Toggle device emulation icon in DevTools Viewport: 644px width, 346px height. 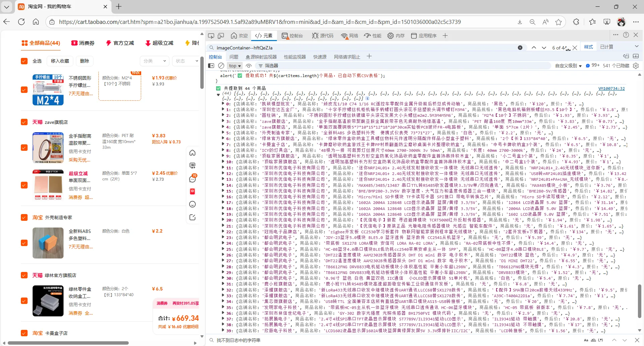pyautogui.click(x=221, y=36)
